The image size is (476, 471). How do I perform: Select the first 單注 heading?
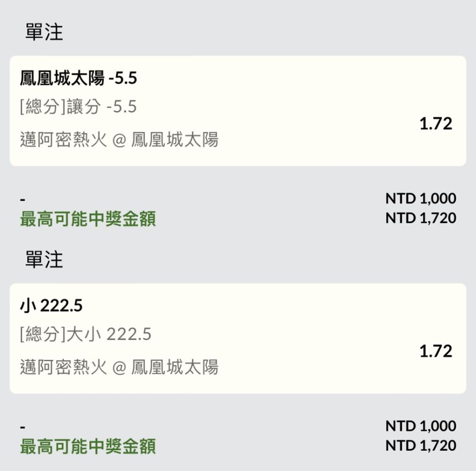[x=44, y=32]
